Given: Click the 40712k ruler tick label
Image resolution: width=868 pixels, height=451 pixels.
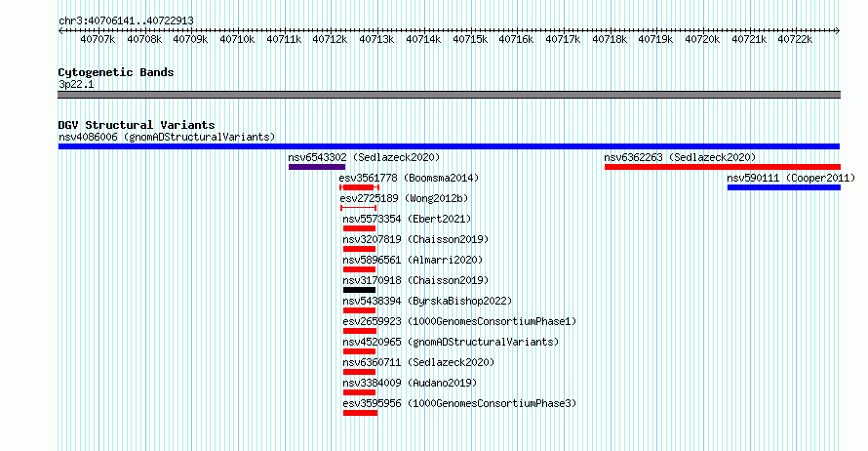Looking at the screenshot, I should pyautogui.click(x=330, y=39).
